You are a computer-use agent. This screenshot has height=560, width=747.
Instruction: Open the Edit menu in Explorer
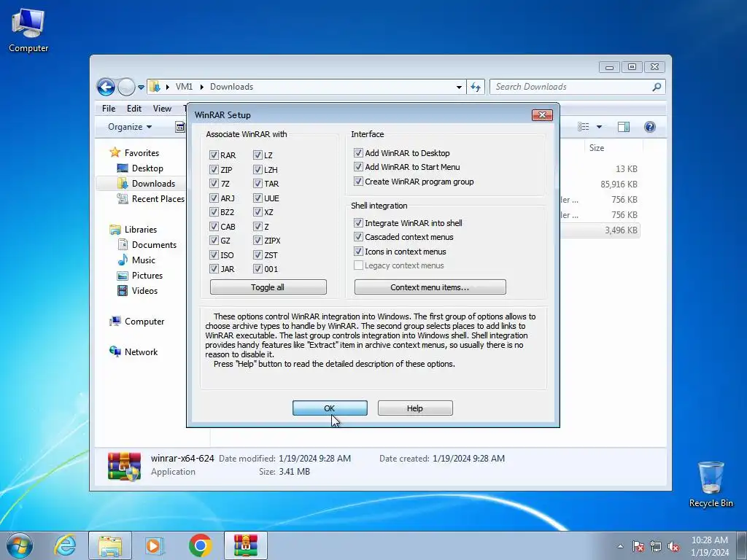tap(134, 109)
